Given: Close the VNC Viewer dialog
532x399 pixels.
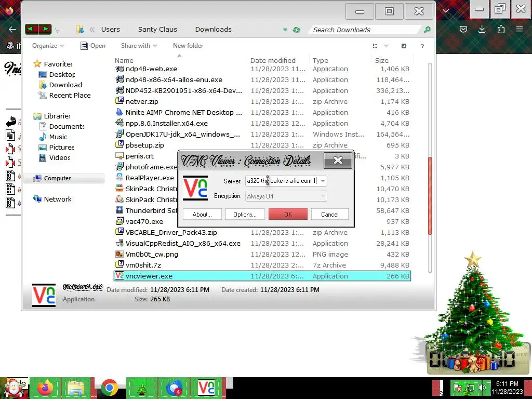Looking at the screenshot, I should [x=338, y=161].
